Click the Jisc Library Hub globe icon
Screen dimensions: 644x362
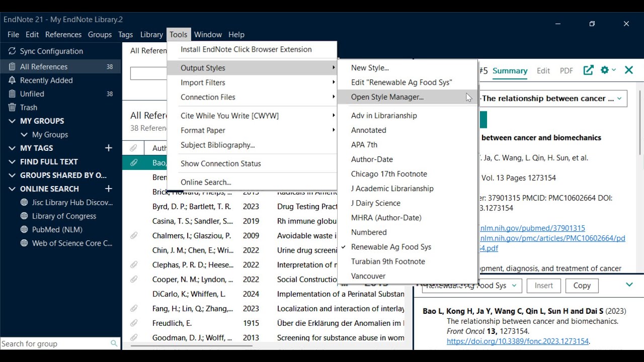coord(24,203)
